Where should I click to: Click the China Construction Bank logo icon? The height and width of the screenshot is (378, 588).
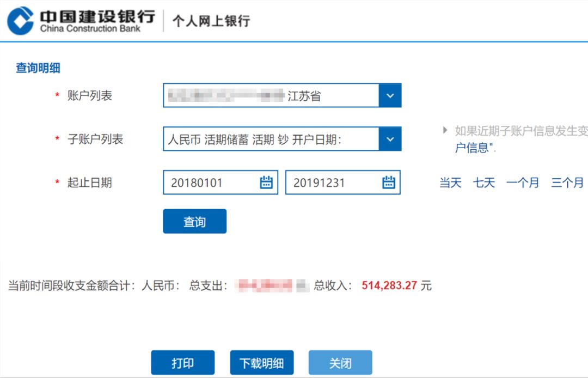coord(19,18)
